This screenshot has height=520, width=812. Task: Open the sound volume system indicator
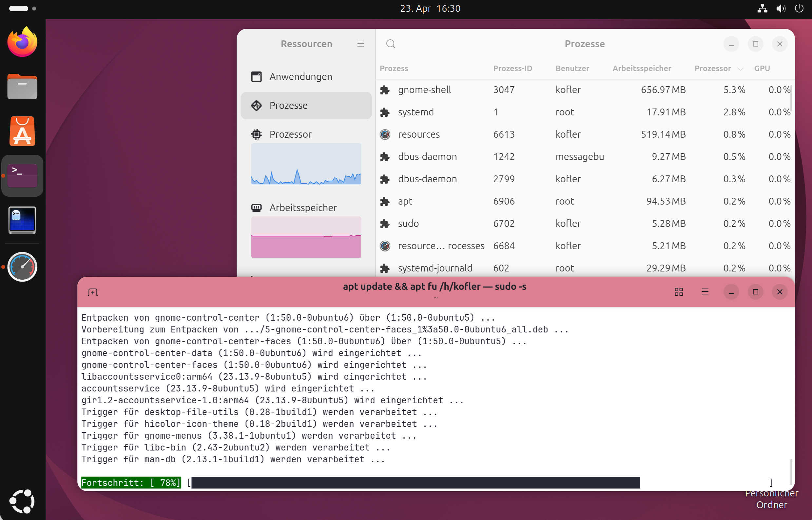781,9
